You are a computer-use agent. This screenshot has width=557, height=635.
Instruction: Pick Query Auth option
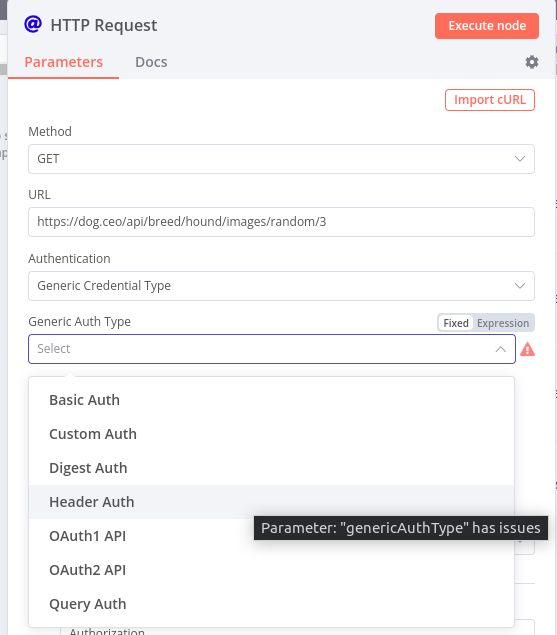coord(271,604)
